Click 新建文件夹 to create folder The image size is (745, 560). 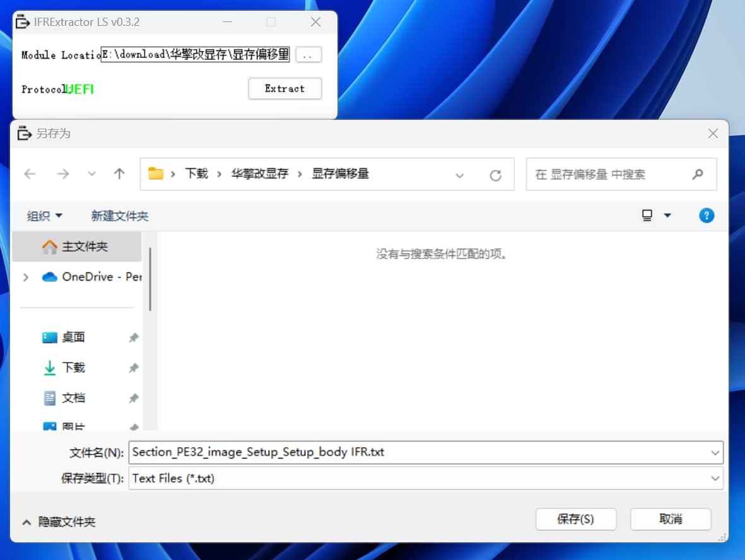[120, 216]
